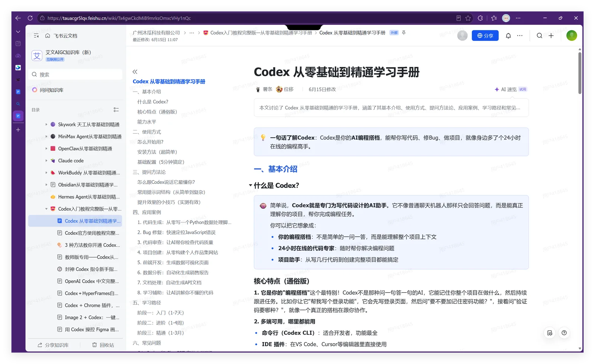
Task: Expand the OpenClaw从零基础到精通 node
Action: point(46,149)
